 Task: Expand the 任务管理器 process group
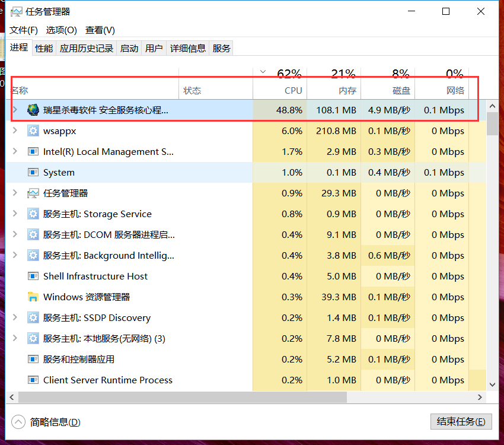[15, 193]
